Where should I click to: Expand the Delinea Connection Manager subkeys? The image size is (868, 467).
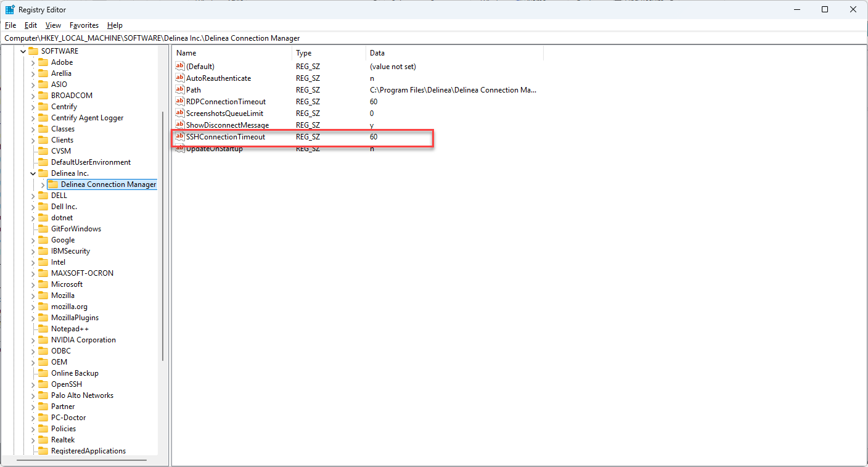click(43, 184)
